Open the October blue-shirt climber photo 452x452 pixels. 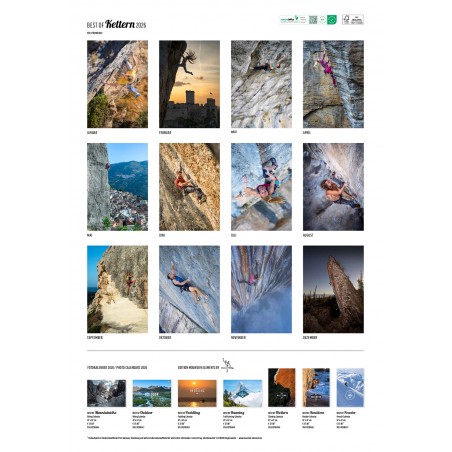[x=189, y=289]
